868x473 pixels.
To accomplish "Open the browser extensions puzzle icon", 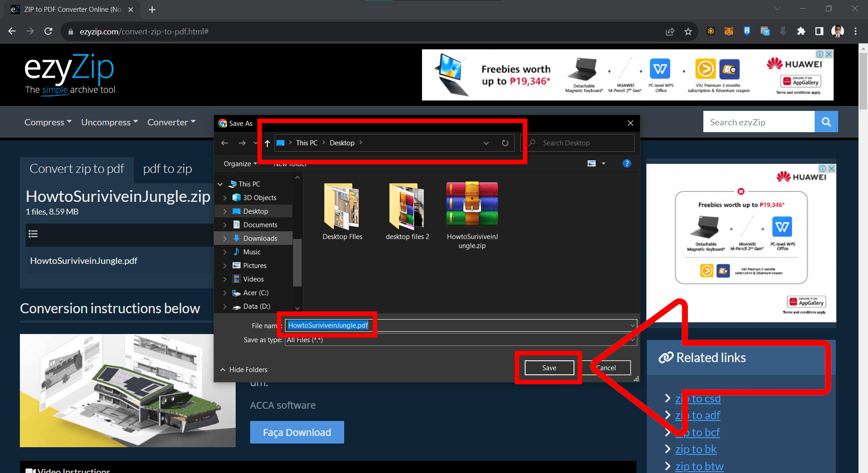I will (801, 31).
